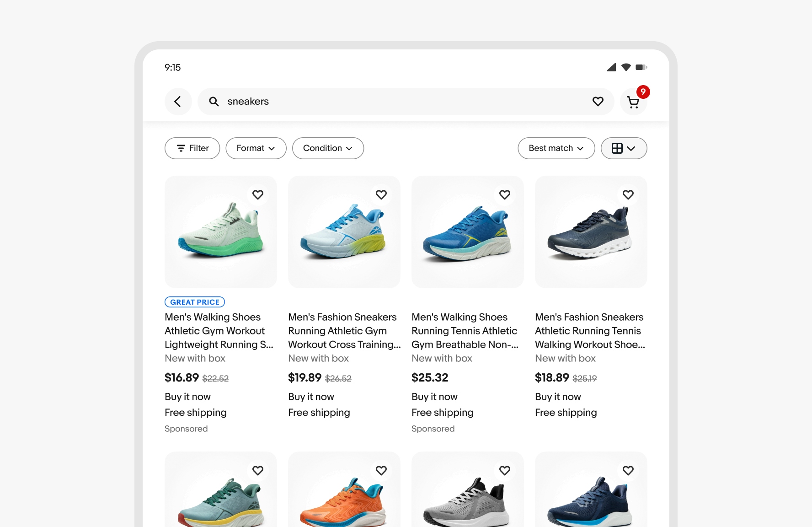
Task: Expand the Format dropdown
Action: point(256,148)
